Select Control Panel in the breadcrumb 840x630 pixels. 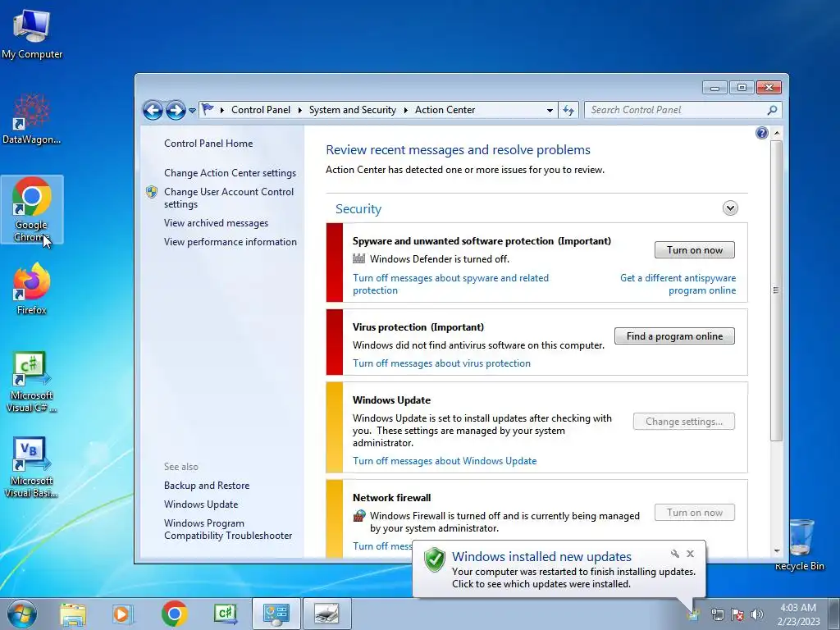point(260,110)
